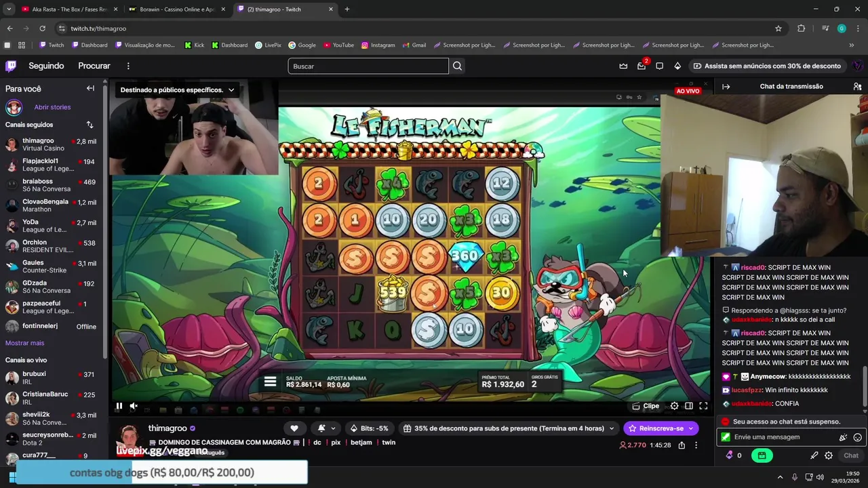Image resolution: width=868 pixels, height=488 pixels.
Task: Show more bookmarks chevron
Action: click(852, 45)
